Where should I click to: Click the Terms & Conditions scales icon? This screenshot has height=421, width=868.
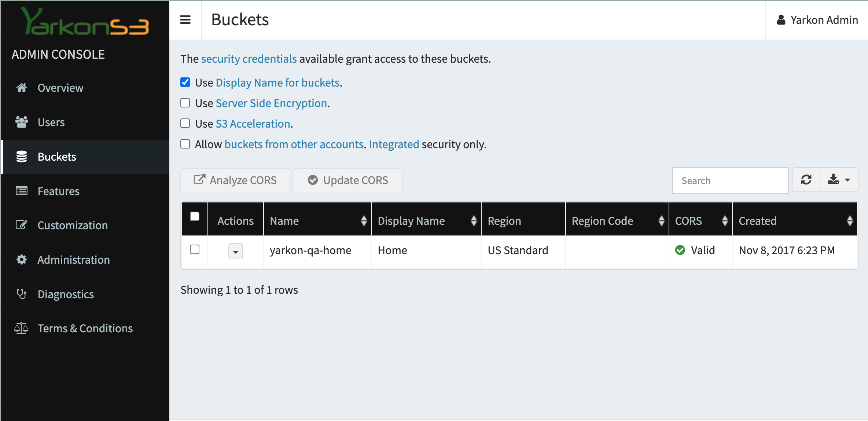click(x=21, y=328)
